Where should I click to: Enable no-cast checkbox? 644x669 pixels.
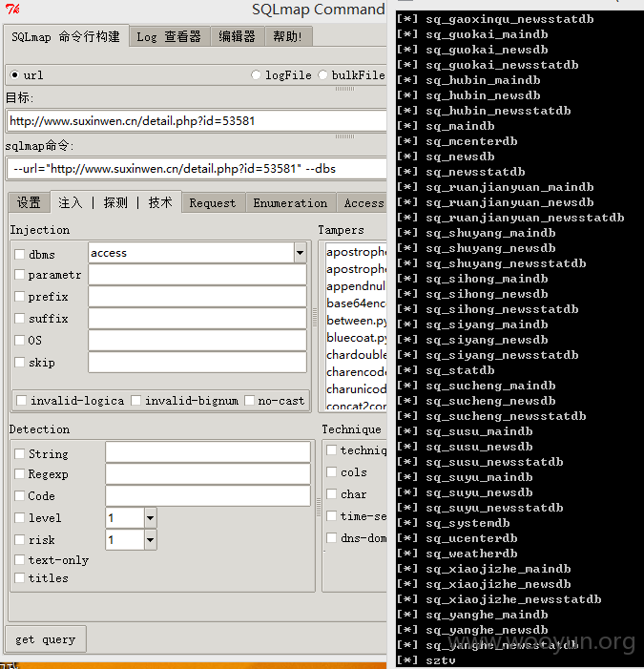tap(250, 401)
